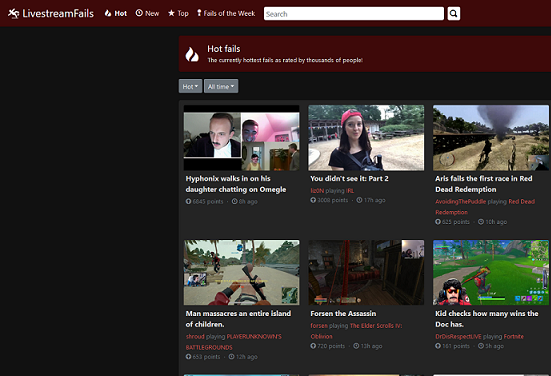Expand the All time period dropdown
This screenshot has width=551, height=376.
coord(221,86)
